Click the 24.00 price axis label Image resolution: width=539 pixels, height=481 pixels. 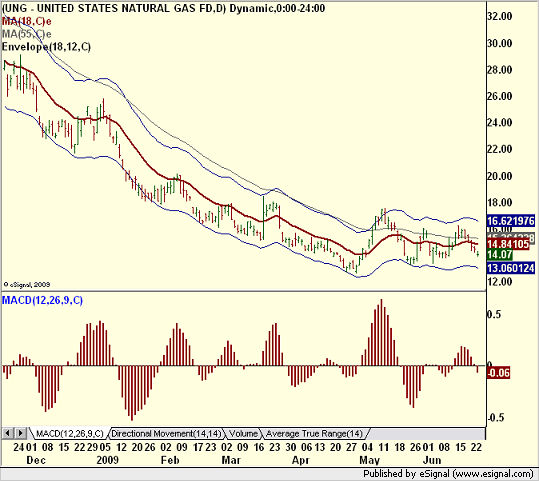[499, 122]
